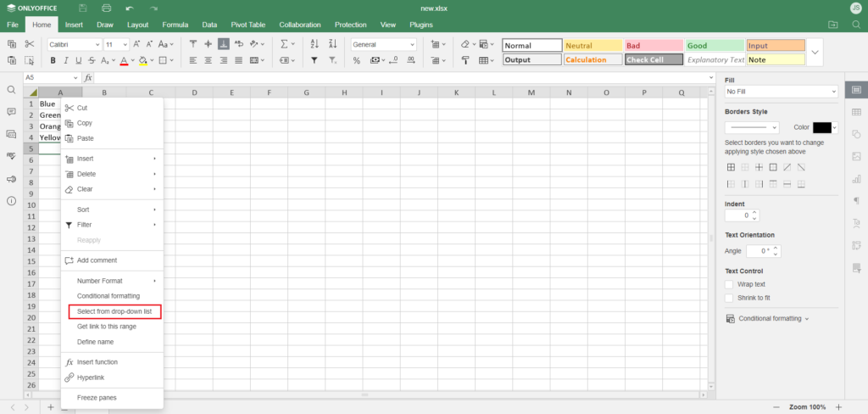The width and height of the screenshot is (868, 414).
Task: Choose Select from drop-down list
Action: [x=114, y=311]
